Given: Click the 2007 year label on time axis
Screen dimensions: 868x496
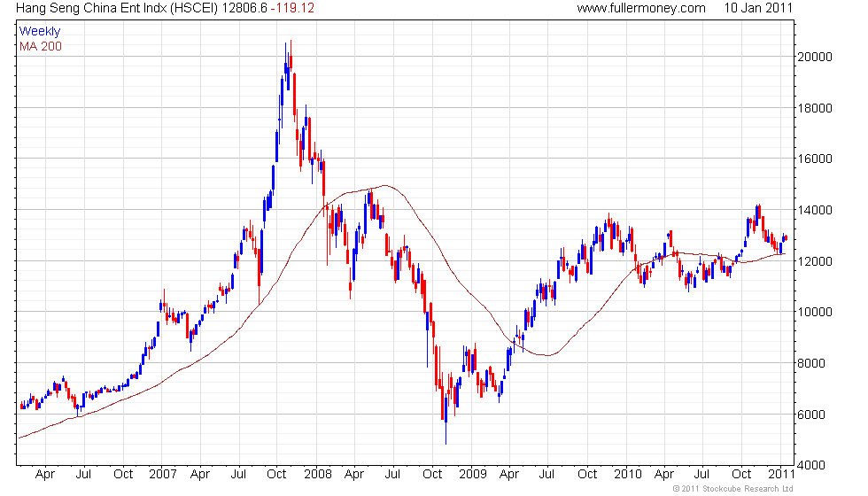Looking at the screenshot, I should (163, 475).
